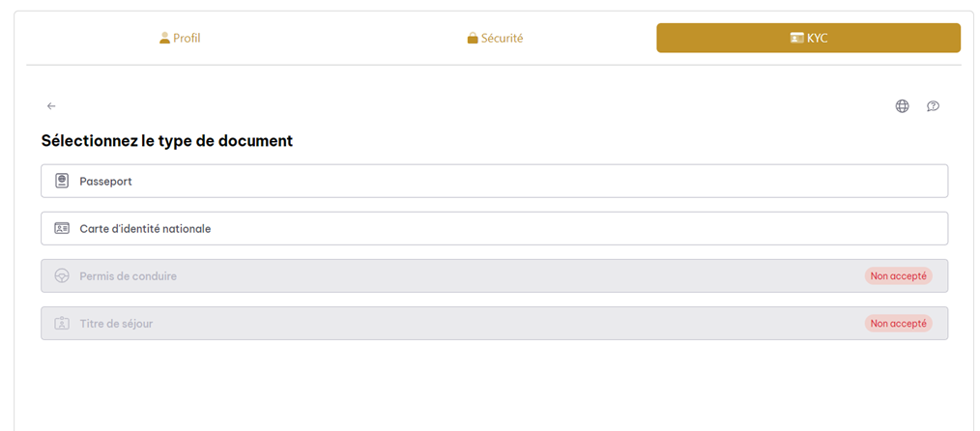The height and width of the screenshot is (431, 980).
Task: Click the Sécurité lock icon
Action: pyautogui.click(x=473, y=39)
